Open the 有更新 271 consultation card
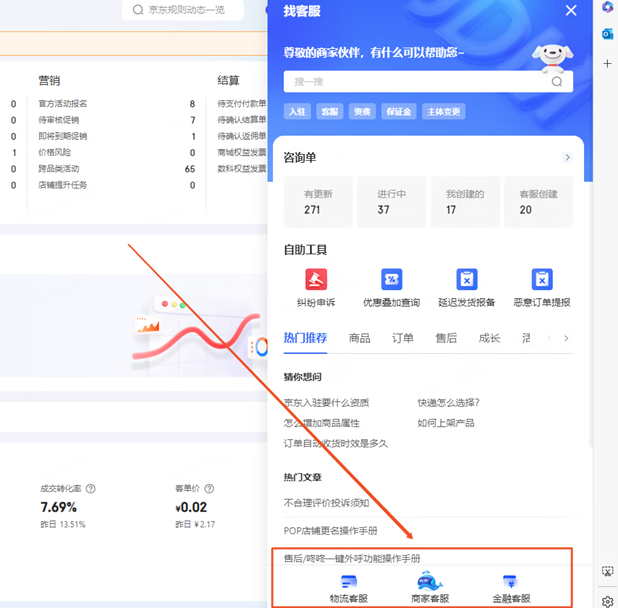 pos(318,202)
